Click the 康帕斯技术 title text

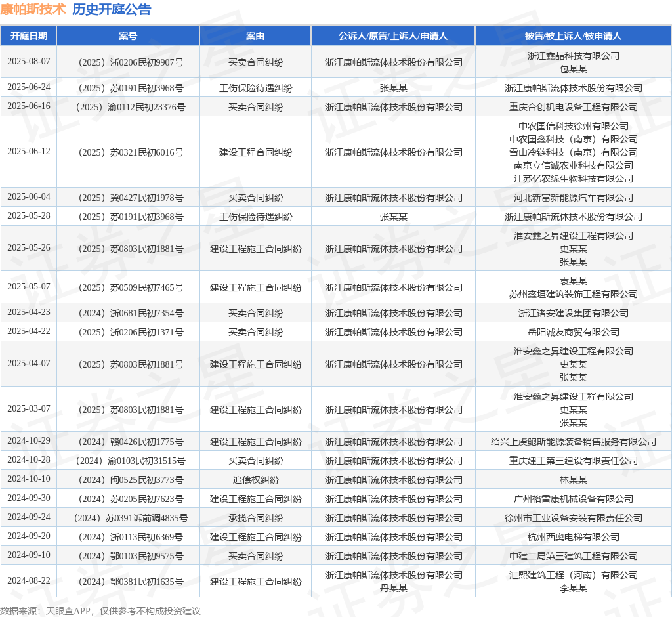(33, 9)
